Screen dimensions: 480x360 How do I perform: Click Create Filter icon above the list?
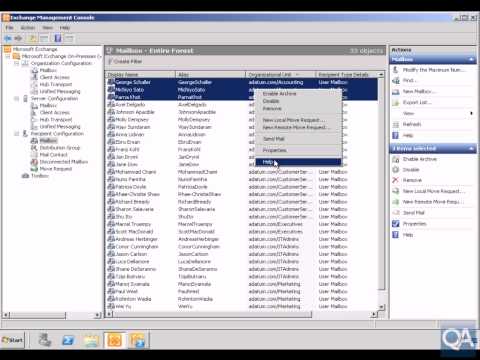[x=110, y=61]
